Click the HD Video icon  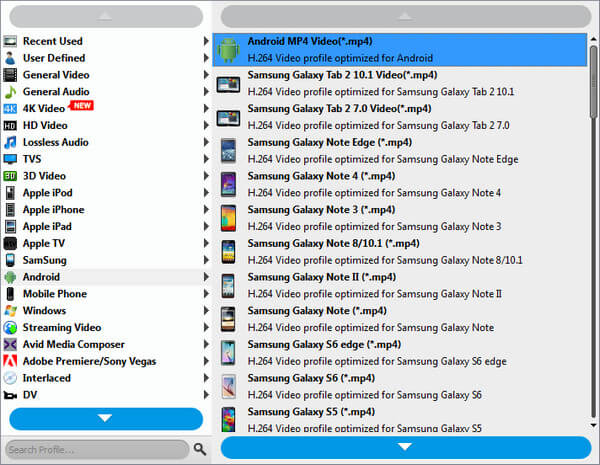coord(10,126)
